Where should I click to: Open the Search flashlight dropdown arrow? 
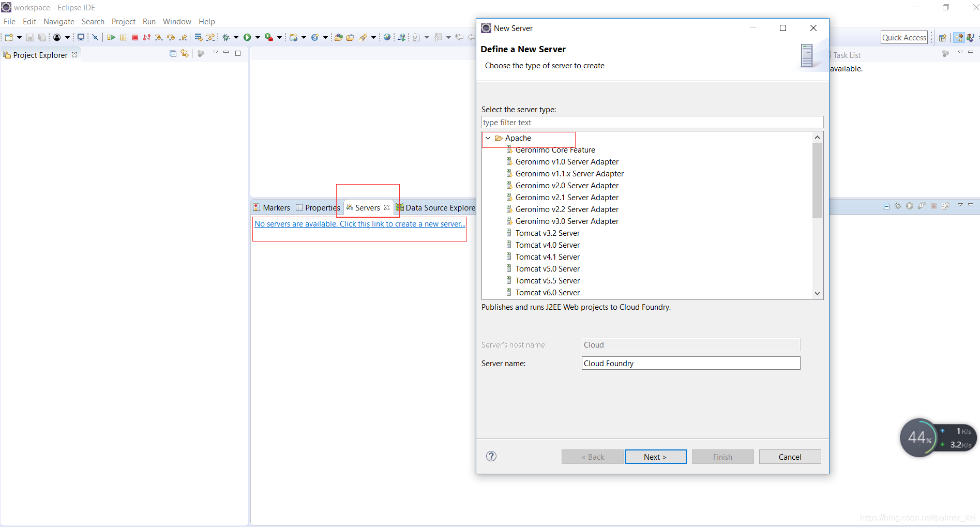(373, 37)
